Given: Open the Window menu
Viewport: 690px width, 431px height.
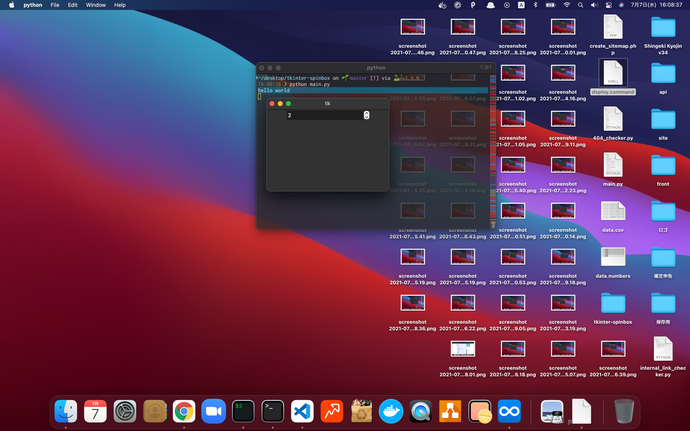Looking at the screenshot, I should click(x=95, y=5).
